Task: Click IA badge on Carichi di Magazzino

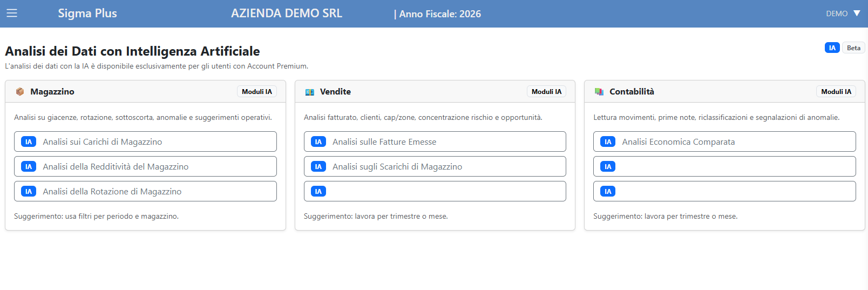Action: [29, 142]
